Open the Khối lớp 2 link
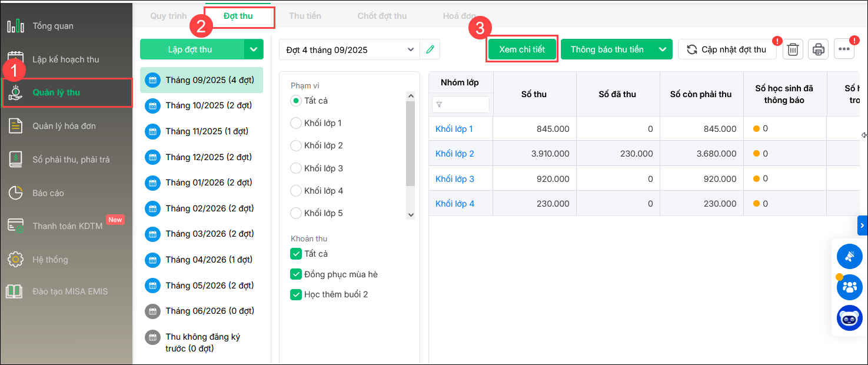Screen dimensions: 868x365 pos(455,154)
